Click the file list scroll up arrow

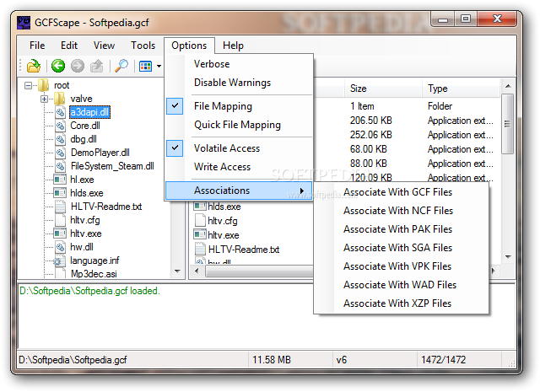coord(508,86)
